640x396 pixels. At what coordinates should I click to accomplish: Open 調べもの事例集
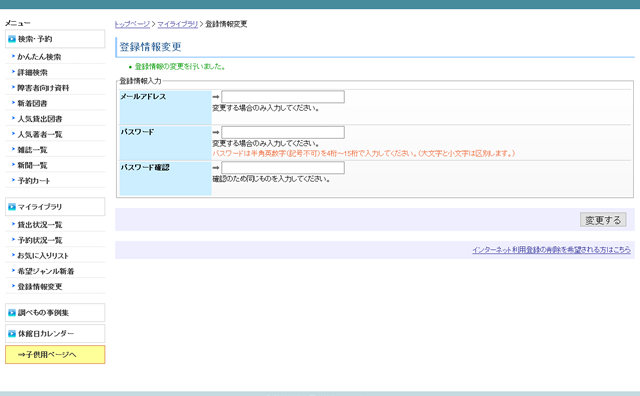pos(55,313)
